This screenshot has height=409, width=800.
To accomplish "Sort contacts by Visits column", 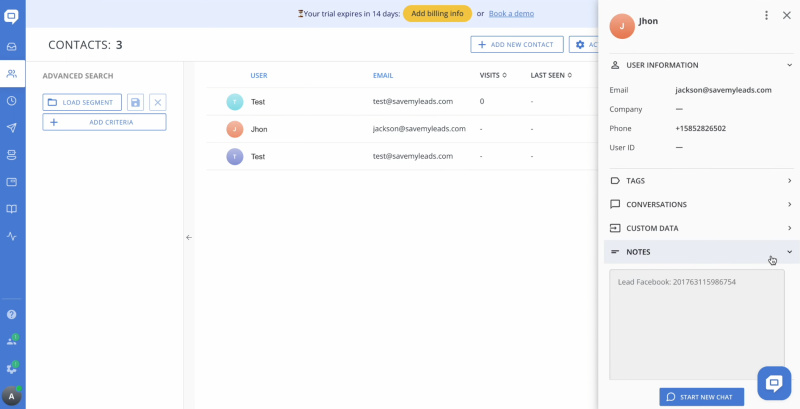I will (x=493, y=75).
